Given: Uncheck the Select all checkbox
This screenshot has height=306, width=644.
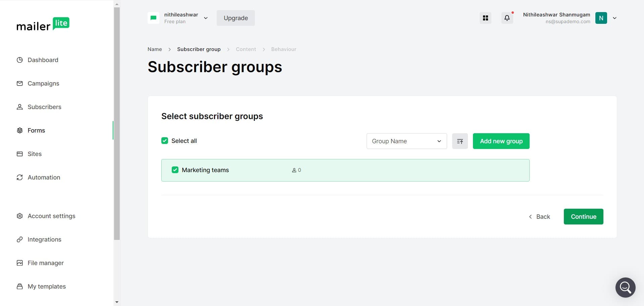Looking at the screenshot, I should coord(165,141).
